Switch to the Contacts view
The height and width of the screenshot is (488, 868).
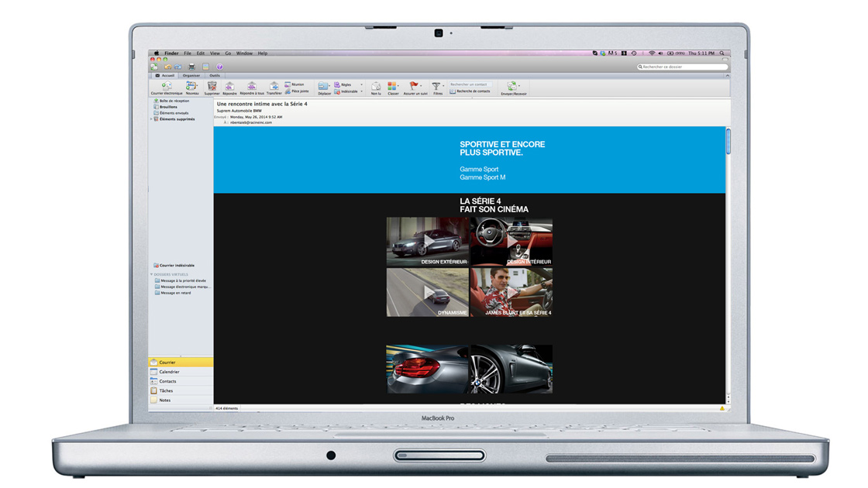point(181,381)
